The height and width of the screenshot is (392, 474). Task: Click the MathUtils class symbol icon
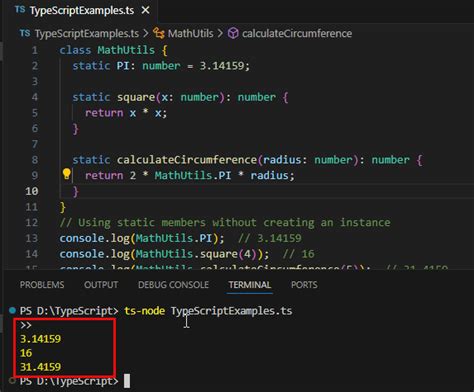click(x=159, y=33)
